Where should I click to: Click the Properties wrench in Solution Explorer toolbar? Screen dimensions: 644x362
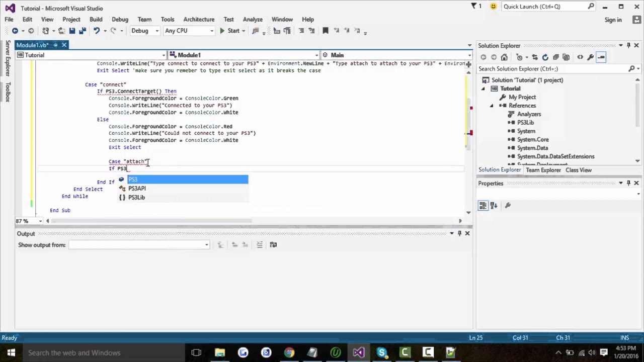[590, 57]
